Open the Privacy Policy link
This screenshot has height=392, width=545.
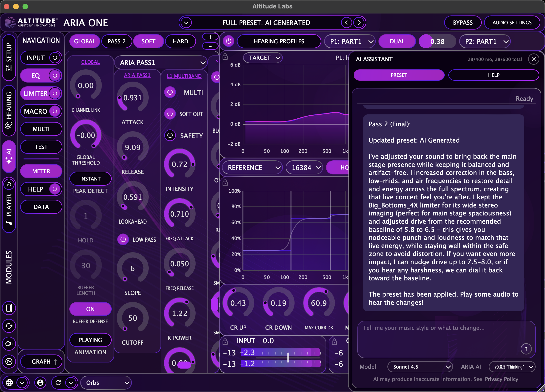tap(501, 379)
